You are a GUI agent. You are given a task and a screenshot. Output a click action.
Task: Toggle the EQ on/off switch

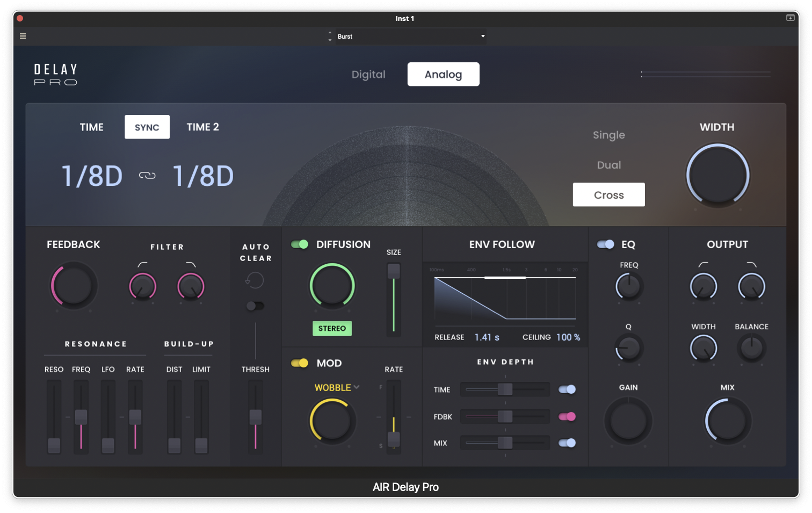click(x=606, y=244)
